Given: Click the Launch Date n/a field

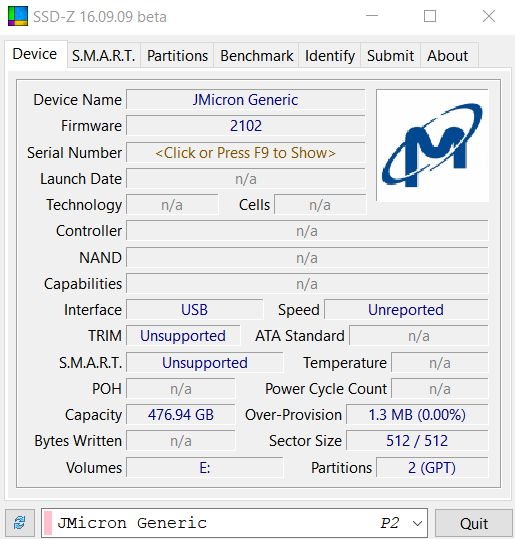Looking at the screenshot, I should tap(245, 179).
